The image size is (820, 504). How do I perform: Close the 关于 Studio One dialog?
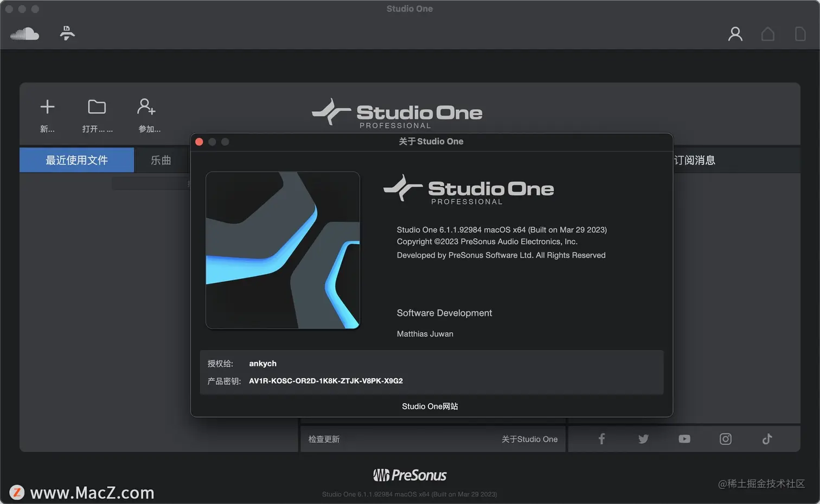tap(199, 141)
